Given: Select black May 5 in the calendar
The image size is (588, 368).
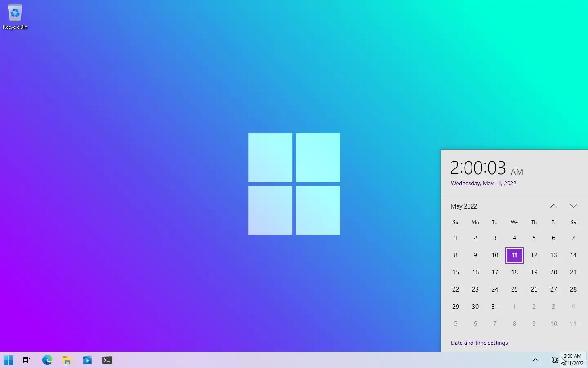Looking at the screenshot, I should pyautogui.click(x=534, y=238).
